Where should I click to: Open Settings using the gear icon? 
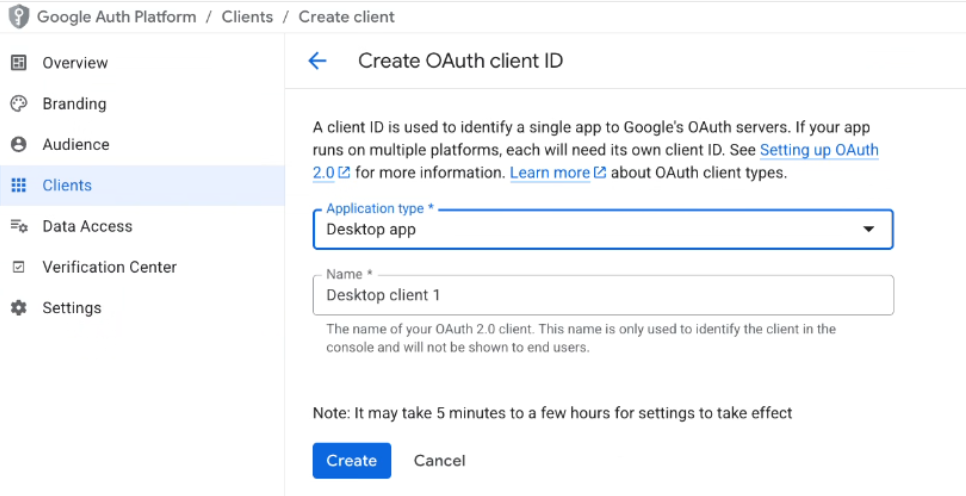(18, 308)
